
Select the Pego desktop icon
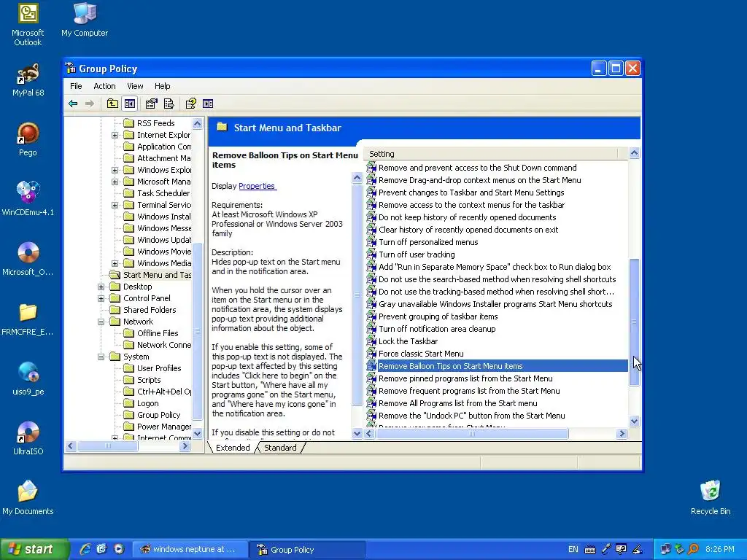(x=28, y=139)
